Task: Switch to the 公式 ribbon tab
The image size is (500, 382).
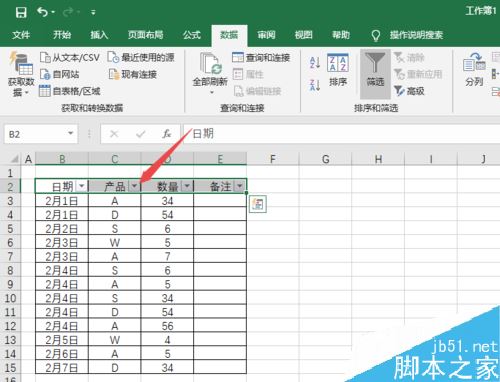Action: click(x=192, y=35)
